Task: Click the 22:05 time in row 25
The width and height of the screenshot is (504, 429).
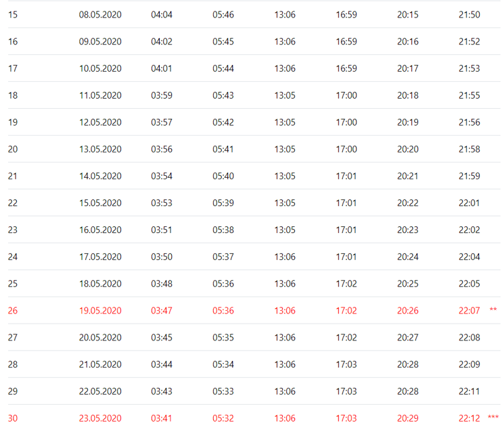Action: tap(469, 283)
